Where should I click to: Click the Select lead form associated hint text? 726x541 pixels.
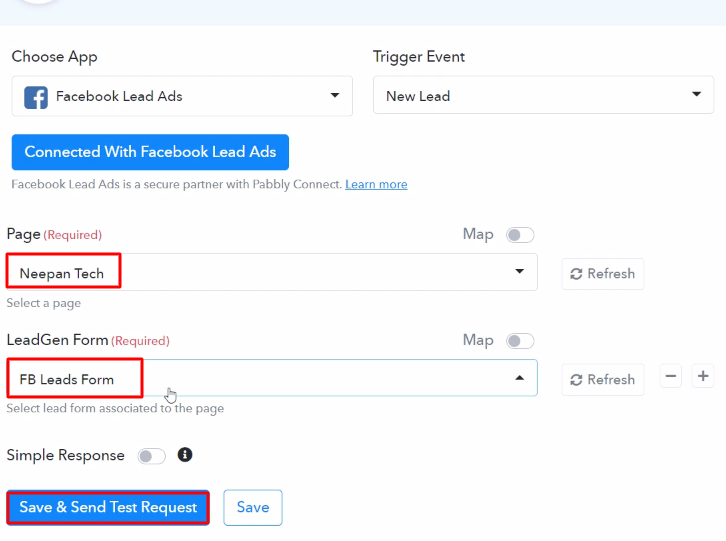(x=115, y=409)
